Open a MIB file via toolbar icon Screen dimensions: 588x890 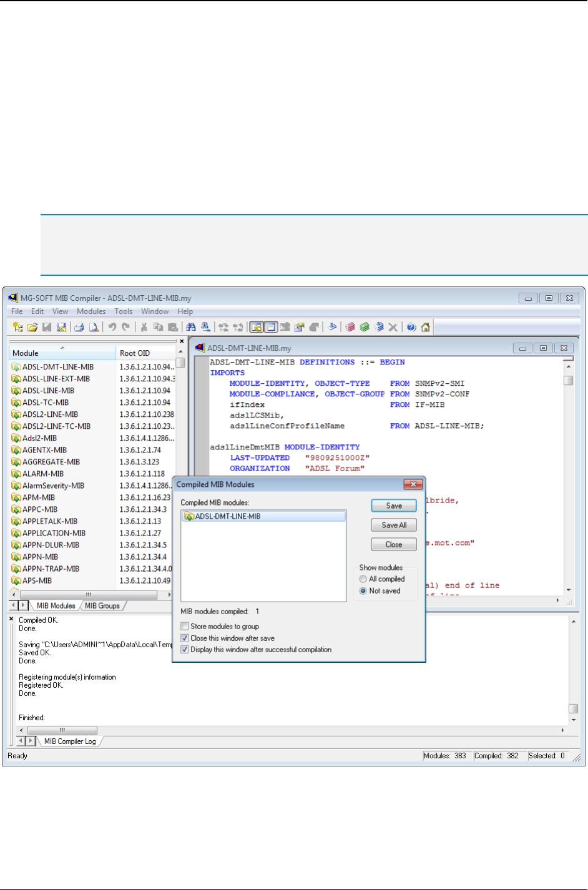tap(32, 327)
